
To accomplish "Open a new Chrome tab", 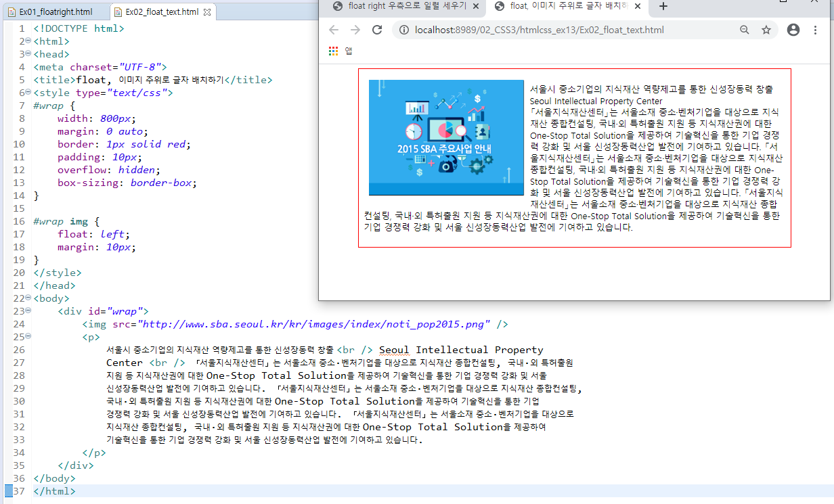I will click(x=663, y=6).
